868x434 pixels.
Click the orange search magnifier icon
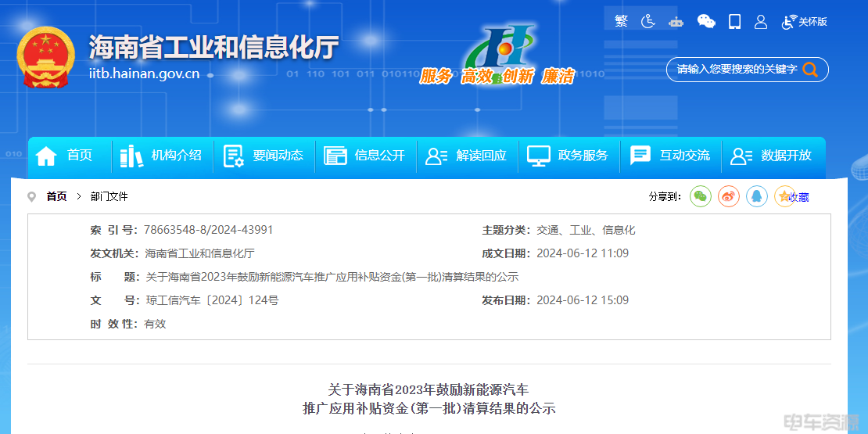810,70
